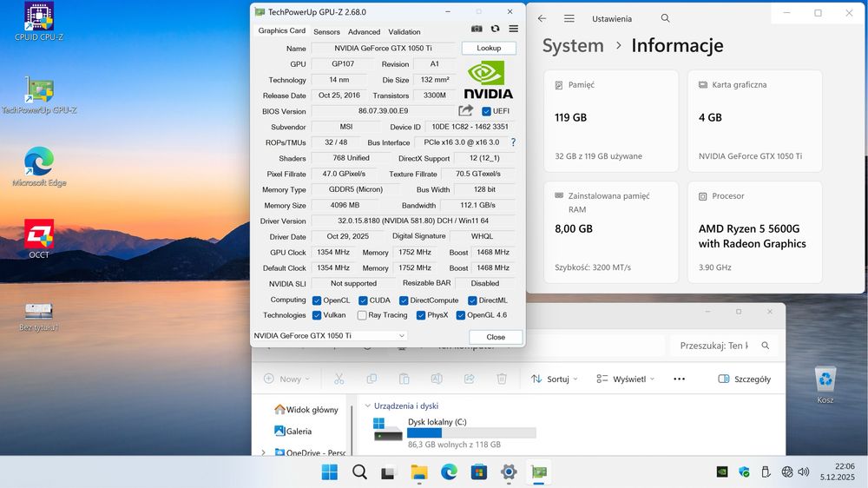Toggle the OpenGL 4.6 checkbox
The height and width of the screenshot is (488, 868).
[x=461, y=315]
